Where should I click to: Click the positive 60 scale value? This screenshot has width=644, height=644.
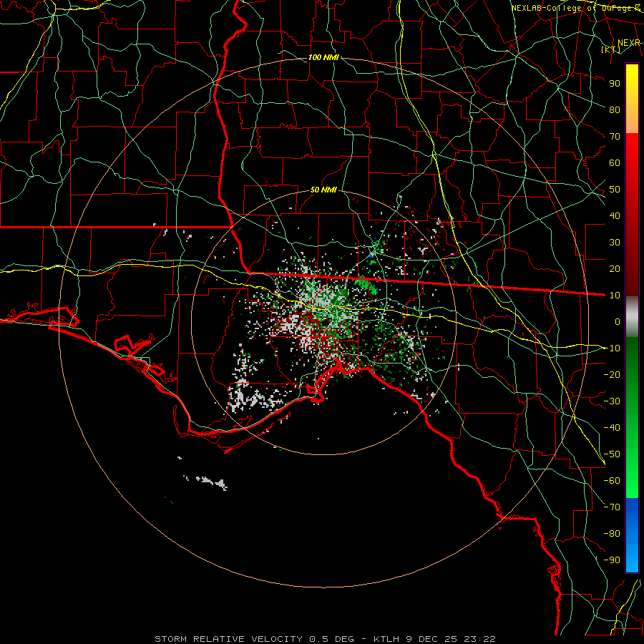point(615,162)
